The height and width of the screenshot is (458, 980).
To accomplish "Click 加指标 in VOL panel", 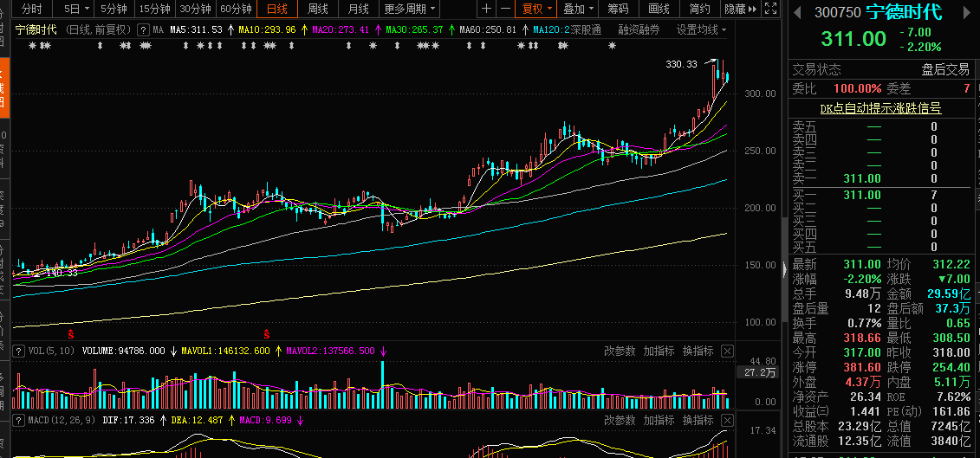I will (x=659, y=352).
